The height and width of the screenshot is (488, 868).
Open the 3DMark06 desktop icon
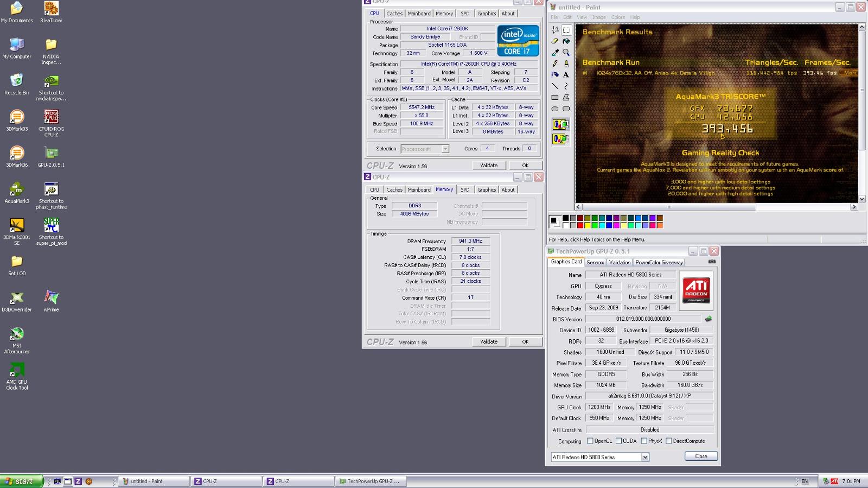[17, 156]
